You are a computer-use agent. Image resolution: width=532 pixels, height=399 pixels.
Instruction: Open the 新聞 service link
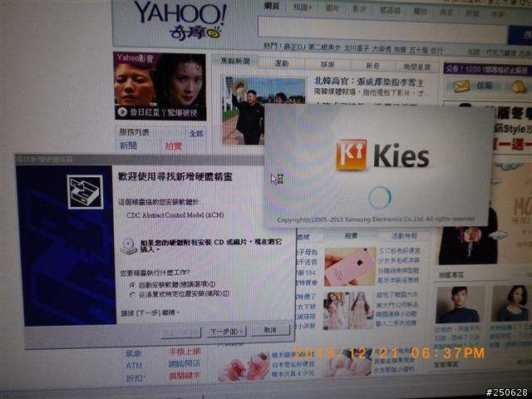tap(128, 145)
